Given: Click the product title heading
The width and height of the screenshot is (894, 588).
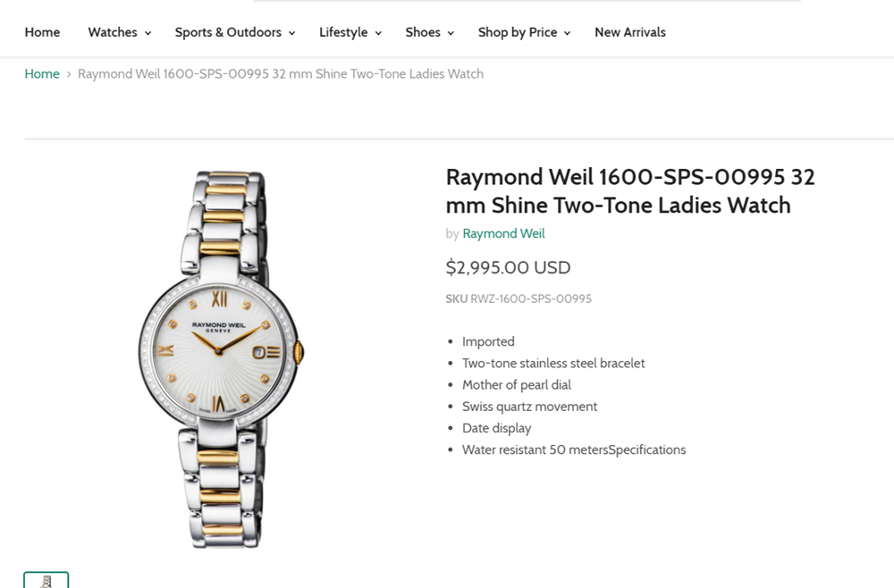Looking at the screenshot, I should 629,191.
